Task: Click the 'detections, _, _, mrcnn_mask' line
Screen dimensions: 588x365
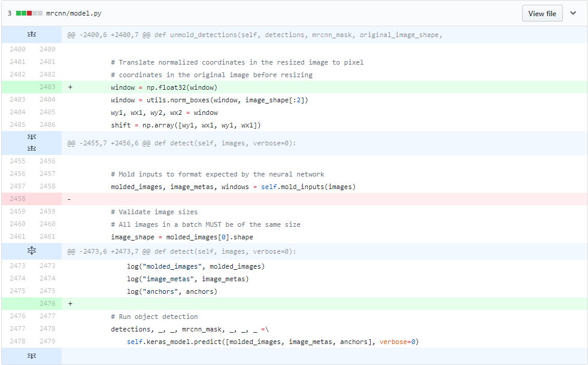Action: (189, 330)
